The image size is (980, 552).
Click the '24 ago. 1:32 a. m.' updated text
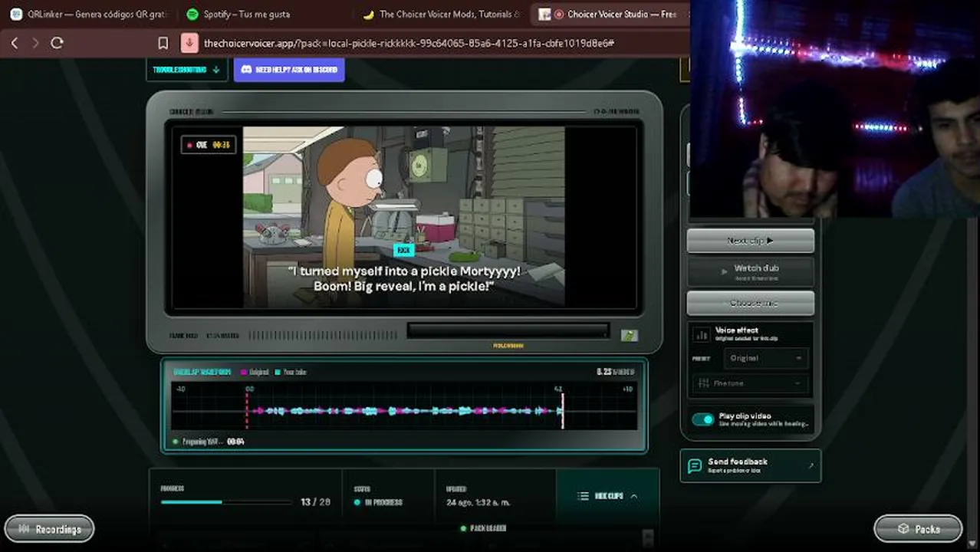coord(478,502)
